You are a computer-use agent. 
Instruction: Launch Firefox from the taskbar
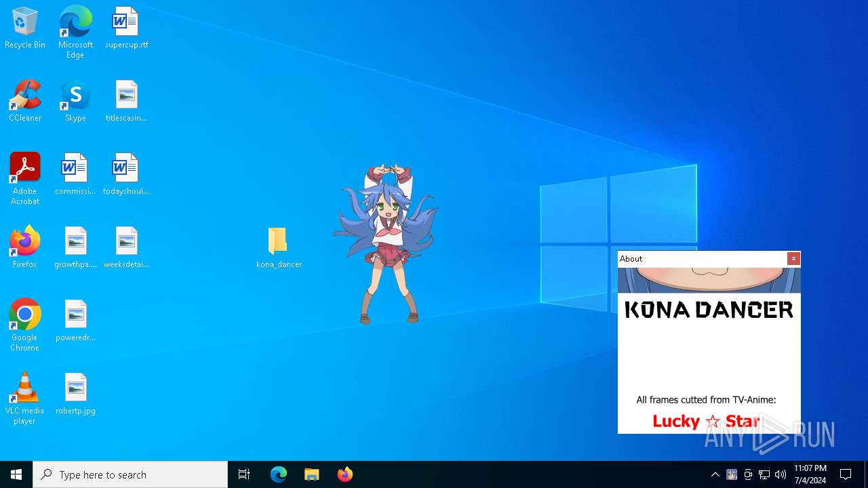click(x=344, y=474)
